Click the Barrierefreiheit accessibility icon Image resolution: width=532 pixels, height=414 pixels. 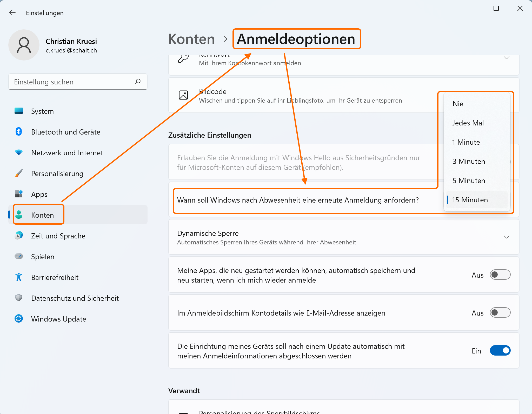[x=19, y=277]
